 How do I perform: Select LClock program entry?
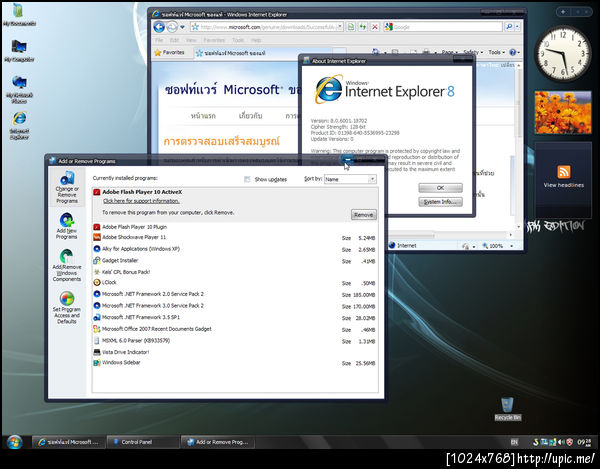tap(235, 283)
